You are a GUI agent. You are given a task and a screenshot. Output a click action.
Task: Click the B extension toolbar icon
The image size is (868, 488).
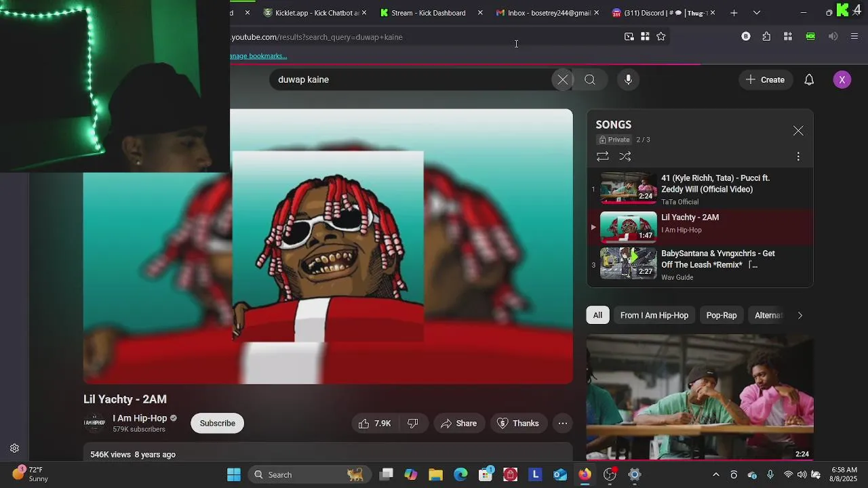pyautogui.click(x=746, y=37)
